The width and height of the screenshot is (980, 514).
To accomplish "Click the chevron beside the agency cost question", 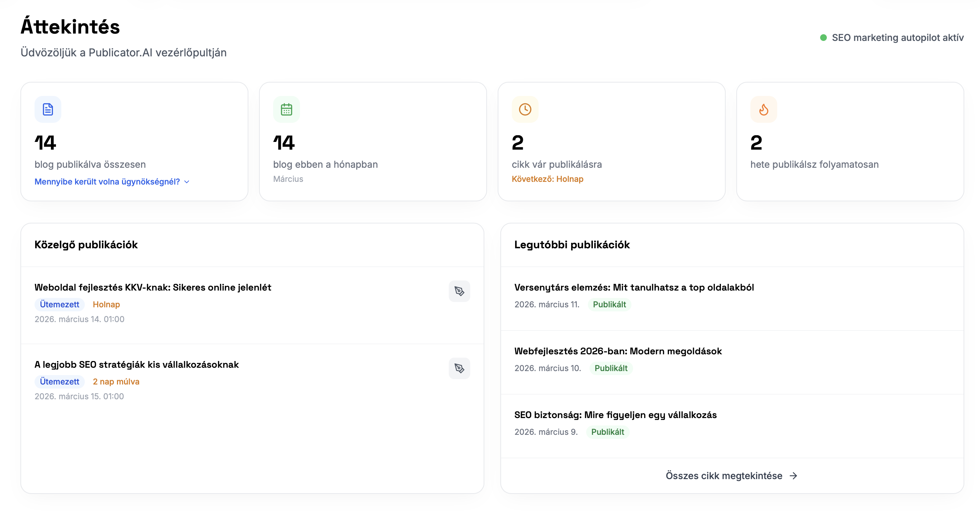I will click(187, 182).
